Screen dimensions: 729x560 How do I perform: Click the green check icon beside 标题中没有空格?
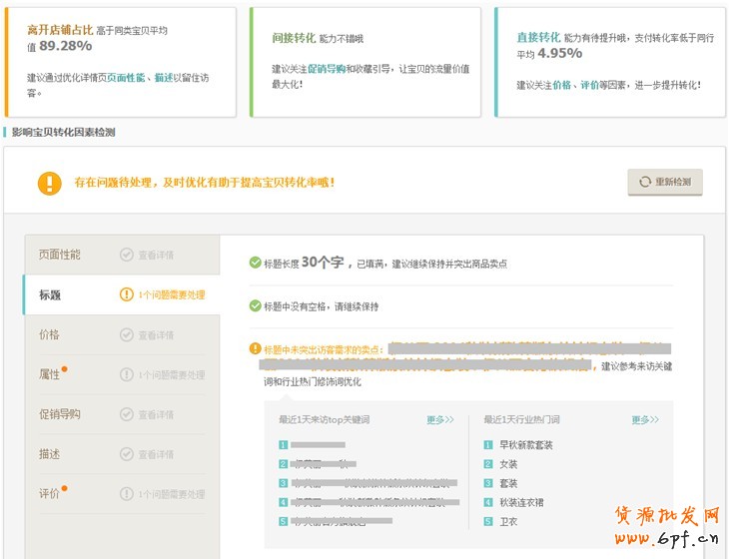pos(255,306)
